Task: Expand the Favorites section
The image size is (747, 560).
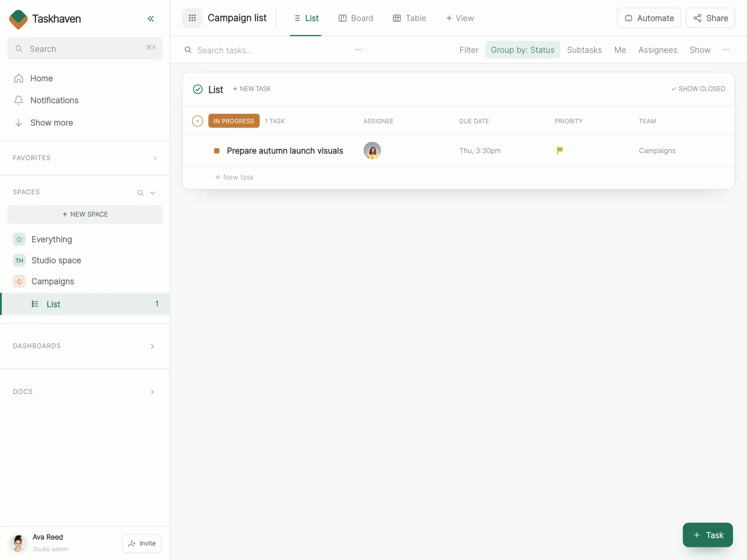Action: (x=155, y=158)
